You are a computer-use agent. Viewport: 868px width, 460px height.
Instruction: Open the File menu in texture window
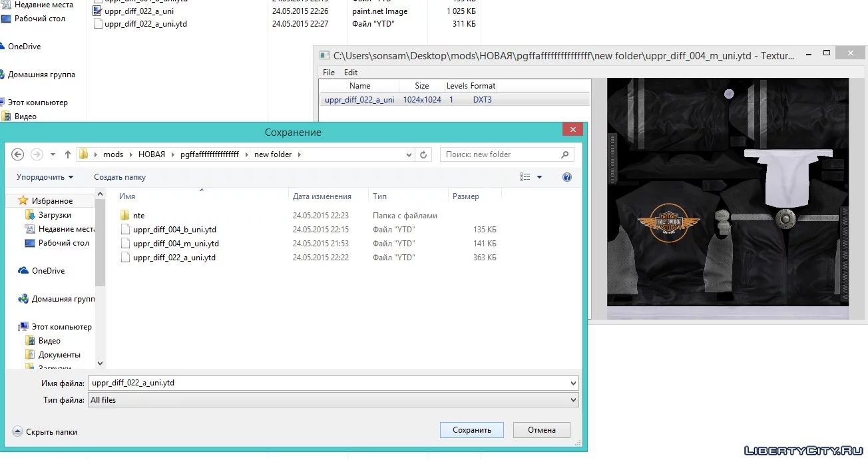(329, 73)
